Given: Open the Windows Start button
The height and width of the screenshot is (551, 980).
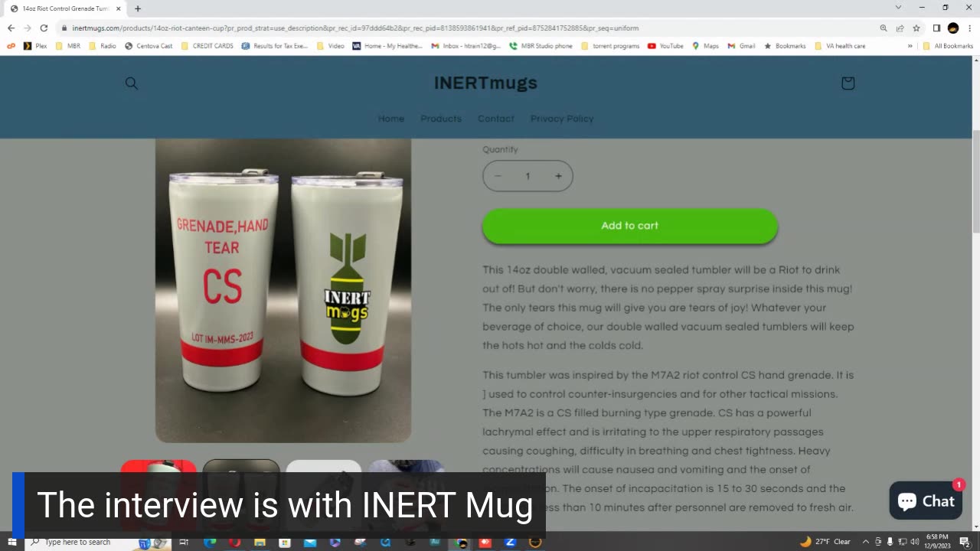Looking at the screenshot, I should [x=11, y=542].
